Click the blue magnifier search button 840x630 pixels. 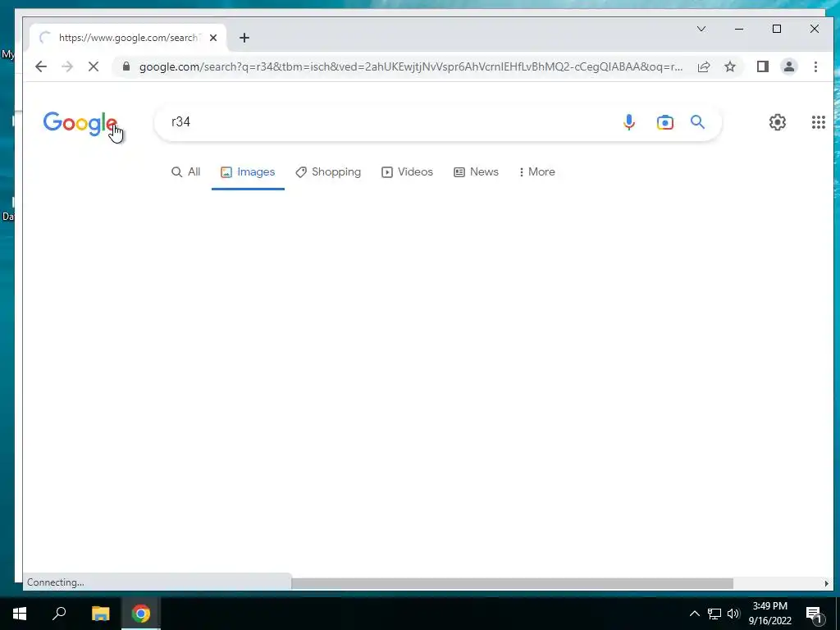[697, 122]
